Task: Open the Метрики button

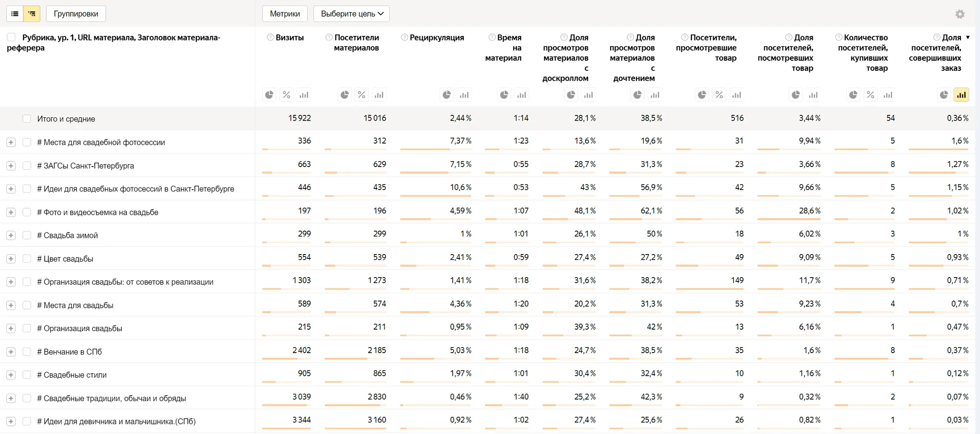Action: (x=285, y=14)
